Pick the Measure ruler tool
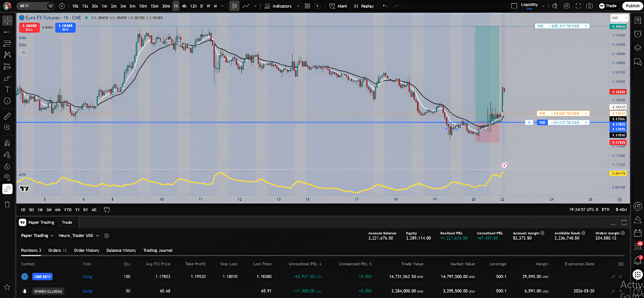Viewport: 644px width, 298px height. click(7, 116)
